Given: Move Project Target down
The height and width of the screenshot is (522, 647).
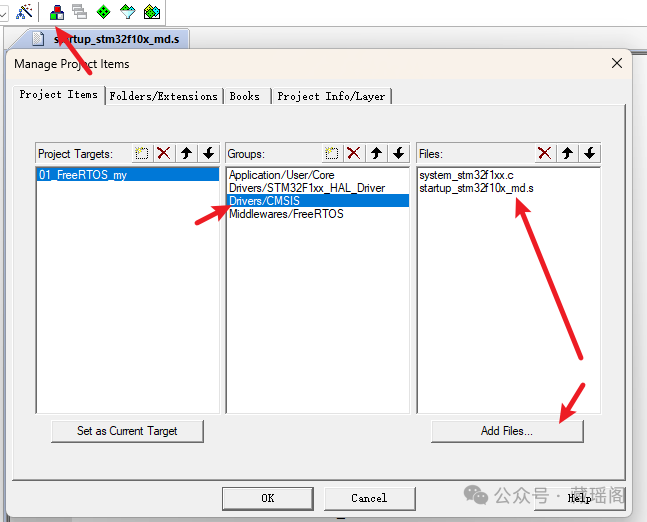Looking at the screenshot, I should (x=209, y=154).
